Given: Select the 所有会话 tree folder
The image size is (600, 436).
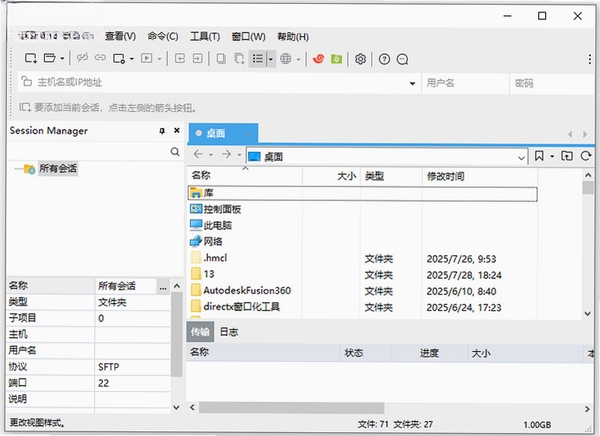Looking at the screenshot, I should pos(58,168).
